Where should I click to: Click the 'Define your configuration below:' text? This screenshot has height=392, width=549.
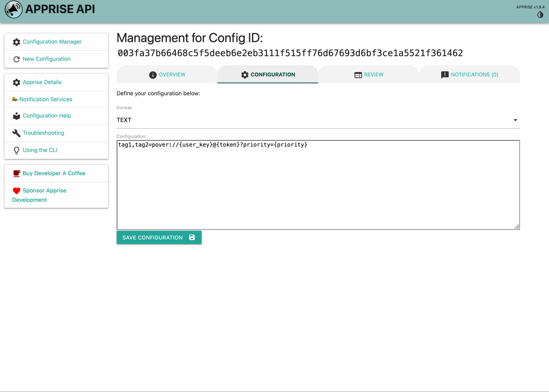158,93
